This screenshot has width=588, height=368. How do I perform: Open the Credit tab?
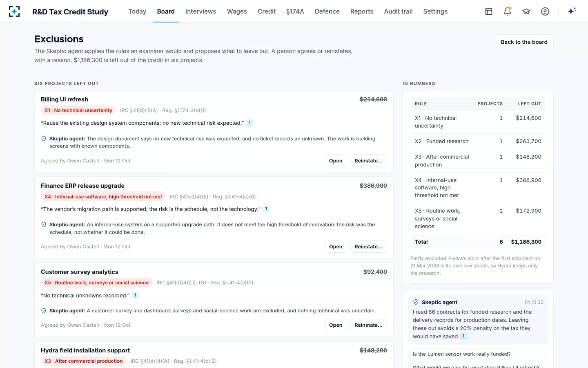click(x=267, y=11)
